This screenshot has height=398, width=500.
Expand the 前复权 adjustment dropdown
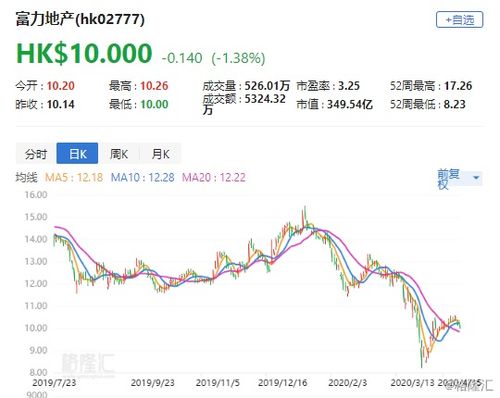(x=459, y=179)
